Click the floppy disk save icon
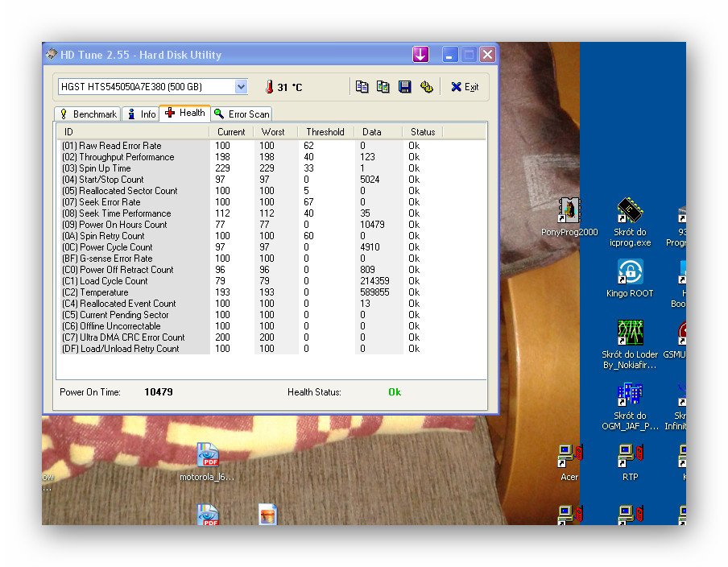This screenshot has width=728, height=567. [x=405, y=87]
